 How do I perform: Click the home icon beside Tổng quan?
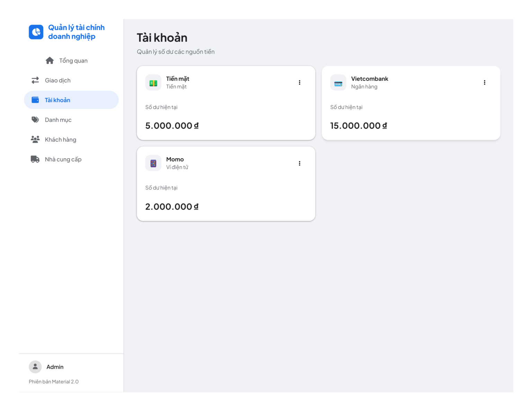point(50,61)
